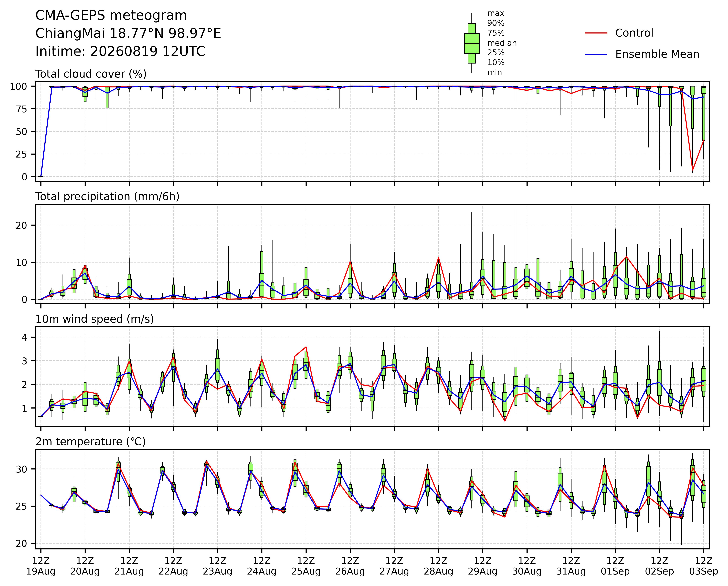728x586 pixels.
Task: Click 'Total cloud cover (%)' panel title
Action: [91, 74]
